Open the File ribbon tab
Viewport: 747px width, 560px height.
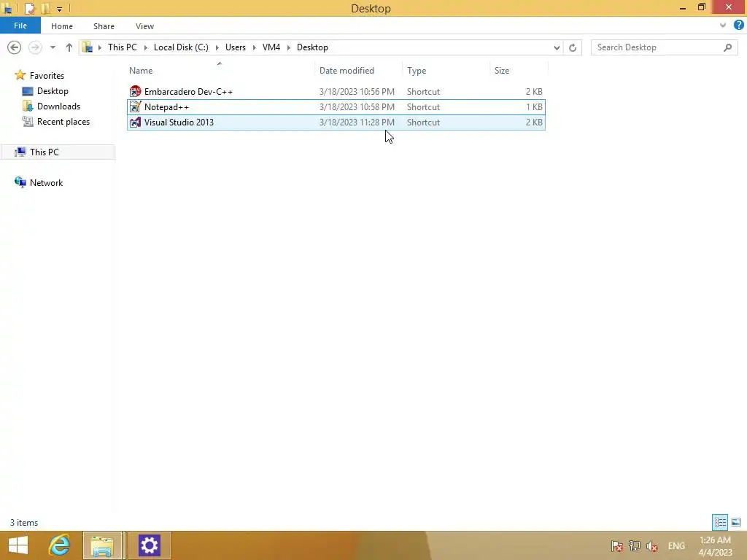click(20, 26)
